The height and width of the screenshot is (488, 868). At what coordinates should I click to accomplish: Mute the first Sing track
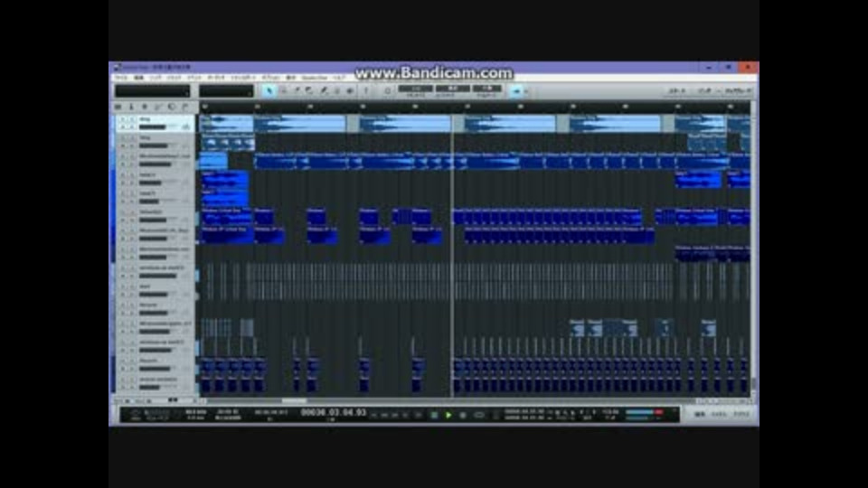(123, 119)
